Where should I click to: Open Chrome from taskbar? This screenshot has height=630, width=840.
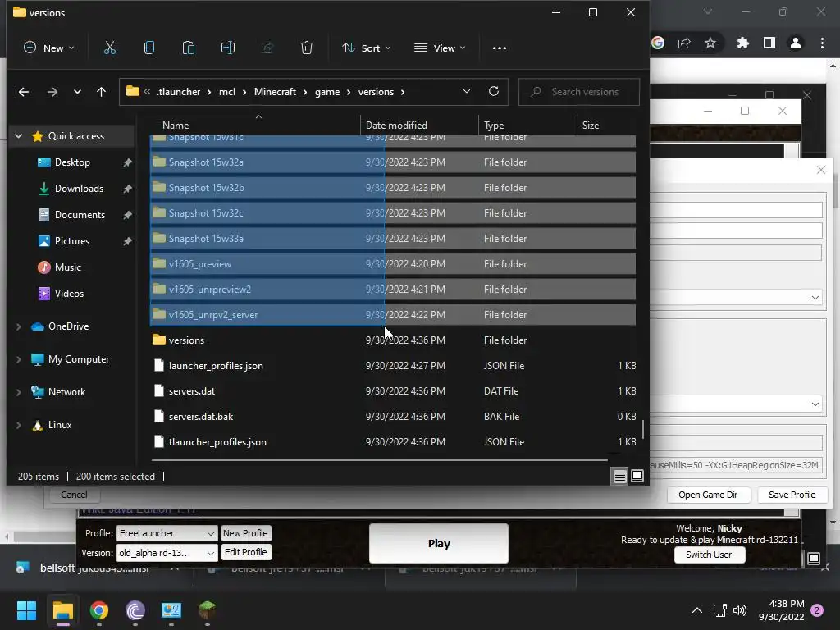point(99,610)
